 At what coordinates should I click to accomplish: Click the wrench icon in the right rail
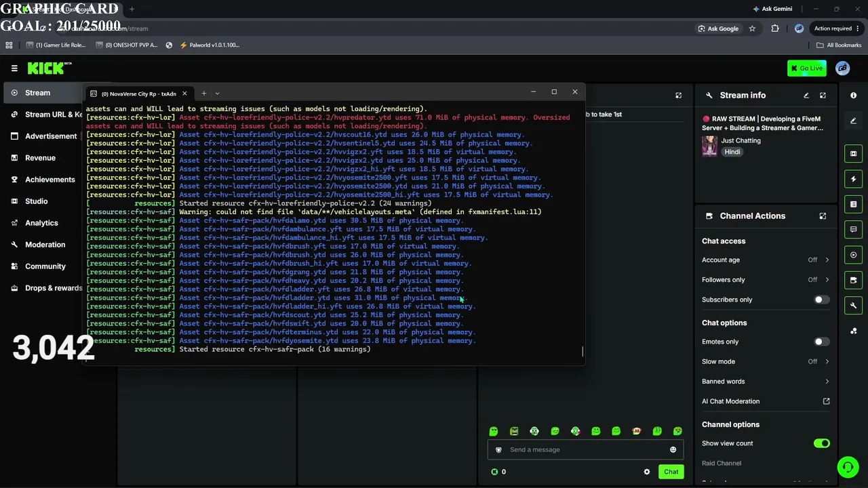coord(853,306)
